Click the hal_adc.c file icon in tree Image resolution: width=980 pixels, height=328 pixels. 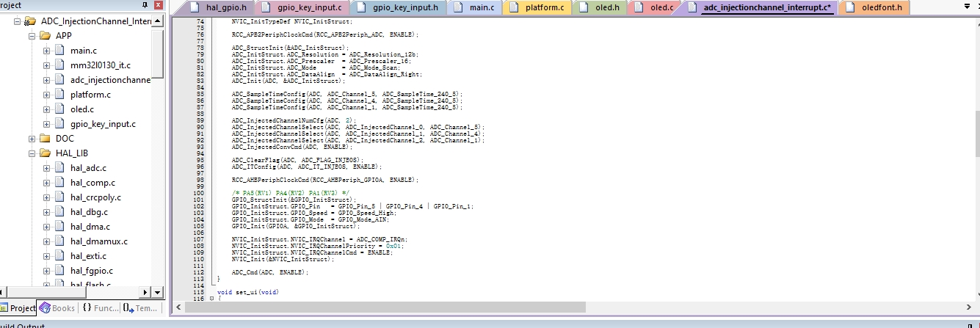[59, 168]
